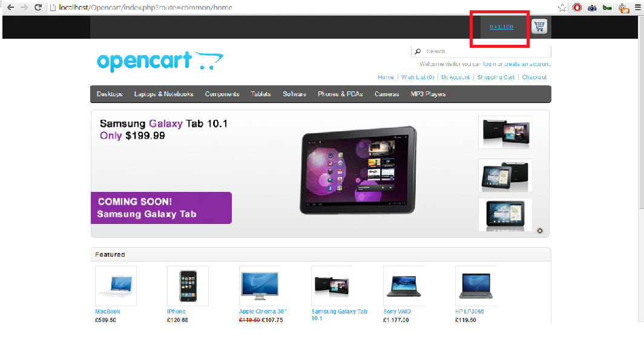Open the login link
644x339 pixels.
pos(490,64)
